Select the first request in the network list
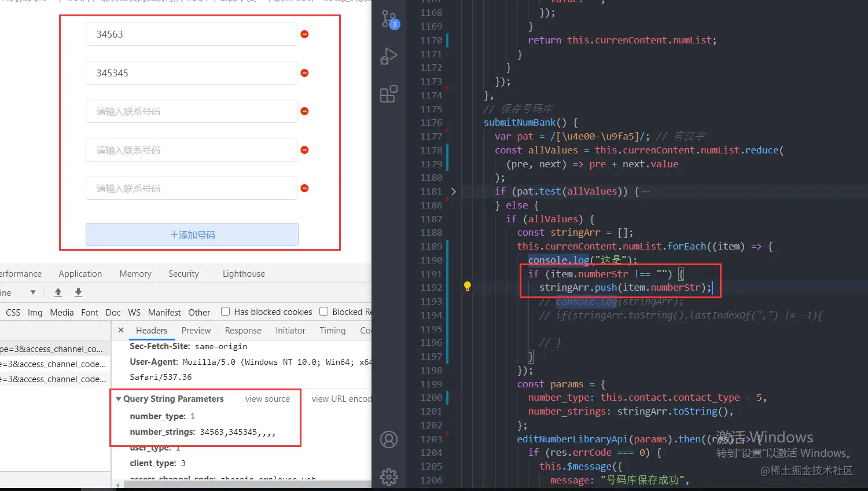868x491 pixels. pos(55,349)
